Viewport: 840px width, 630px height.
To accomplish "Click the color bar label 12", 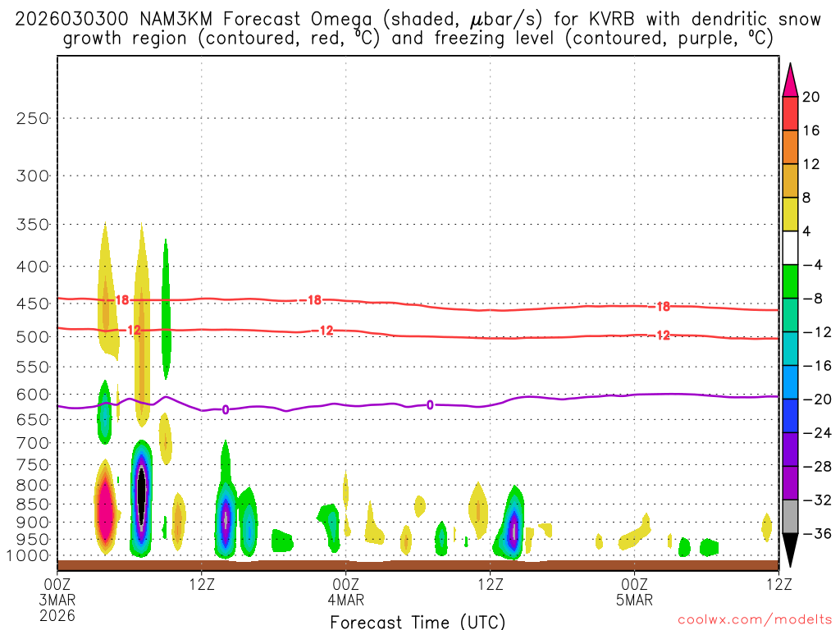I will [810, 164].
